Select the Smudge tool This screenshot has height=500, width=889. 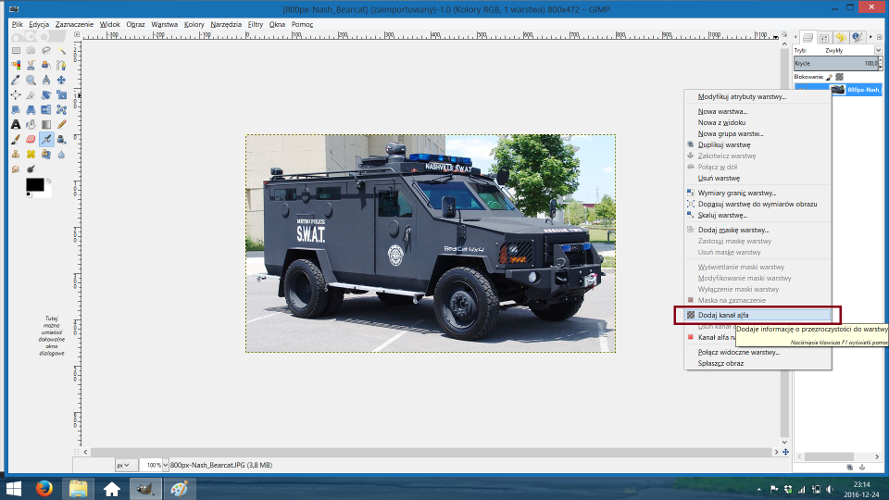click(x=16, y=169)
